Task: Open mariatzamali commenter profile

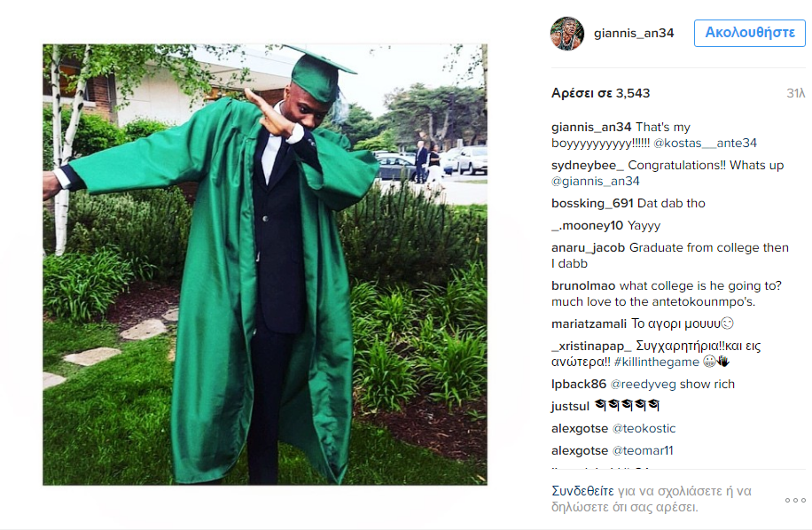Action: click(589, 324)
